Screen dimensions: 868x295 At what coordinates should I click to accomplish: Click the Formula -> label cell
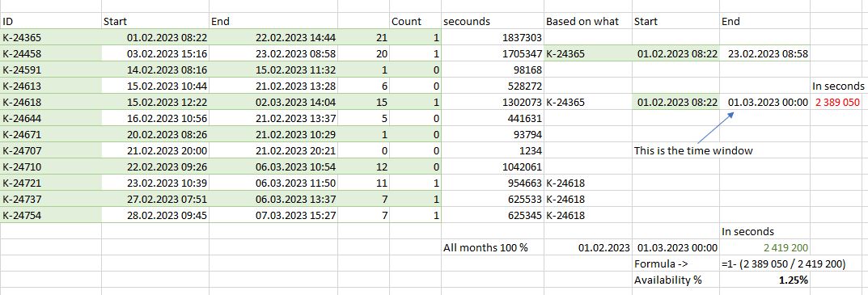[676, 264]
